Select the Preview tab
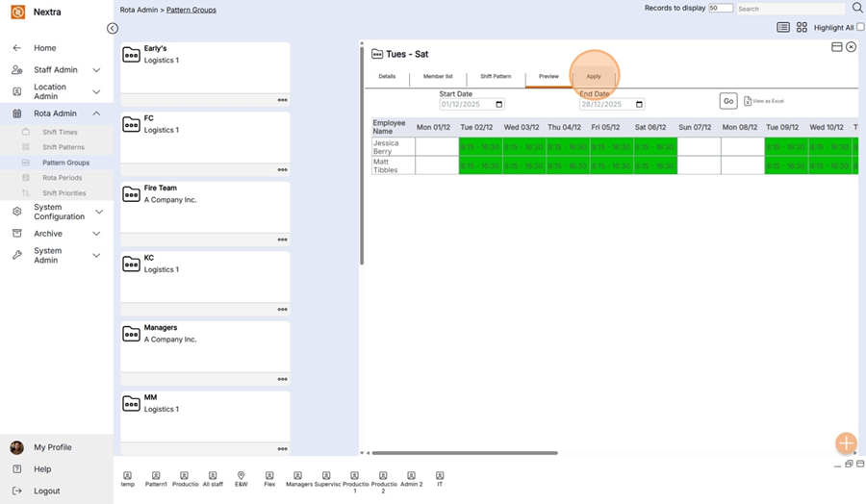The image size is (866, 504). pos(549,76)
